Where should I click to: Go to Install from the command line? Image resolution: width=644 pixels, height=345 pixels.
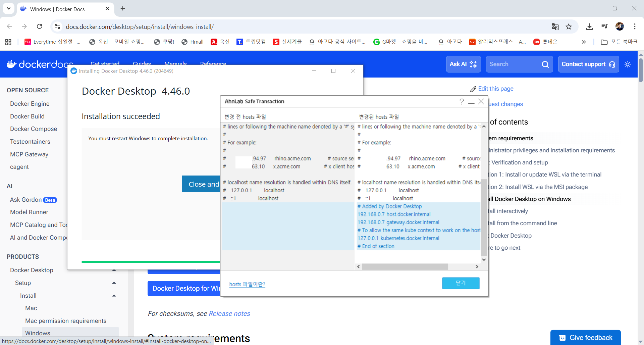(522, 223)
